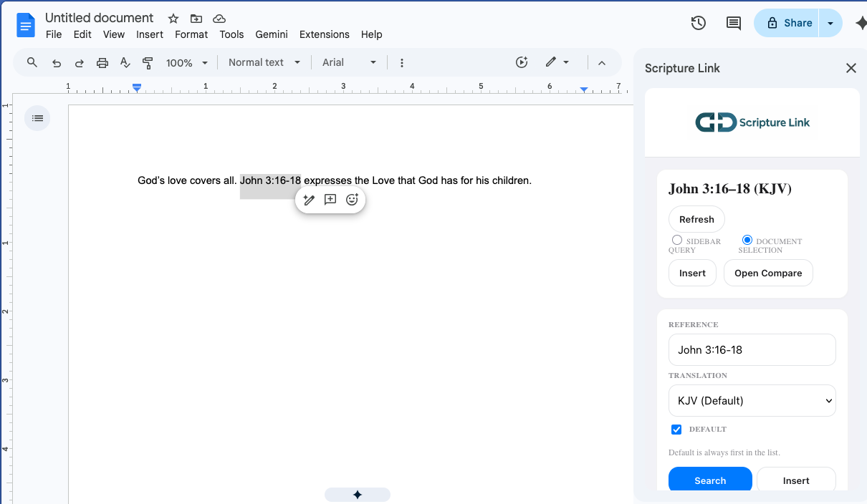Open the Normal text style dropdown
Image resolution: width=867 pixels, height=504 pixels.
click(264, 63)
